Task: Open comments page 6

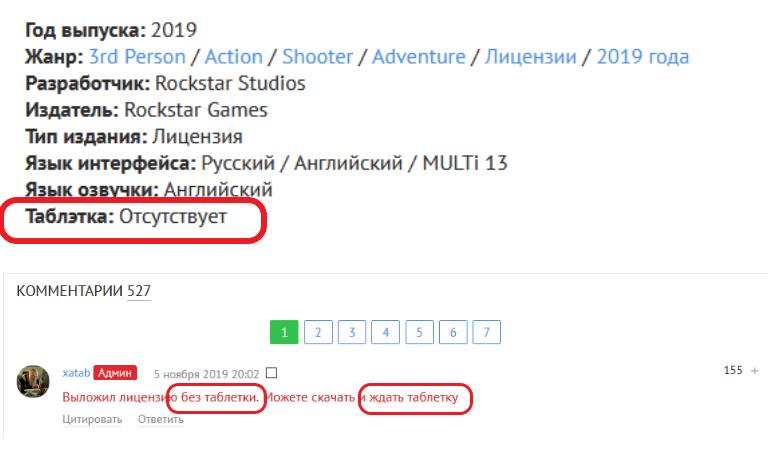Action: click(x=453, y=332)
